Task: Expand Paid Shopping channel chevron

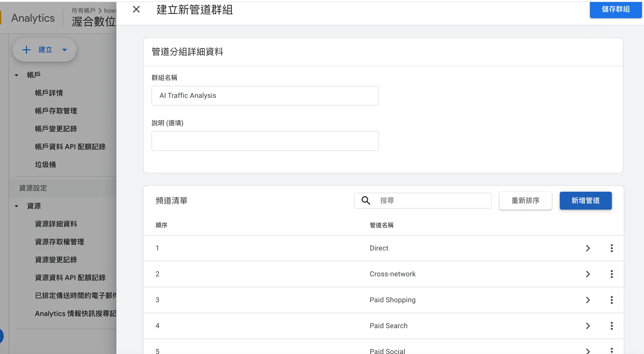Action: click(x=588, y=300)
